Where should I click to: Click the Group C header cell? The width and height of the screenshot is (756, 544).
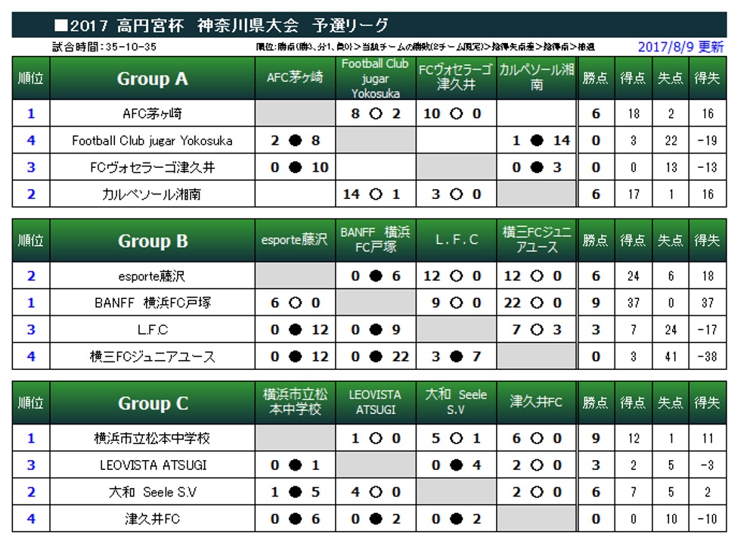pos(153,403)
